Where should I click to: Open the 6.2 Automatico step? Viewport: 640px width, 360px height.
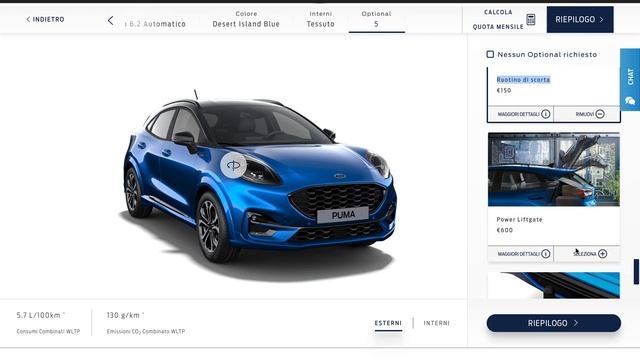155,24
